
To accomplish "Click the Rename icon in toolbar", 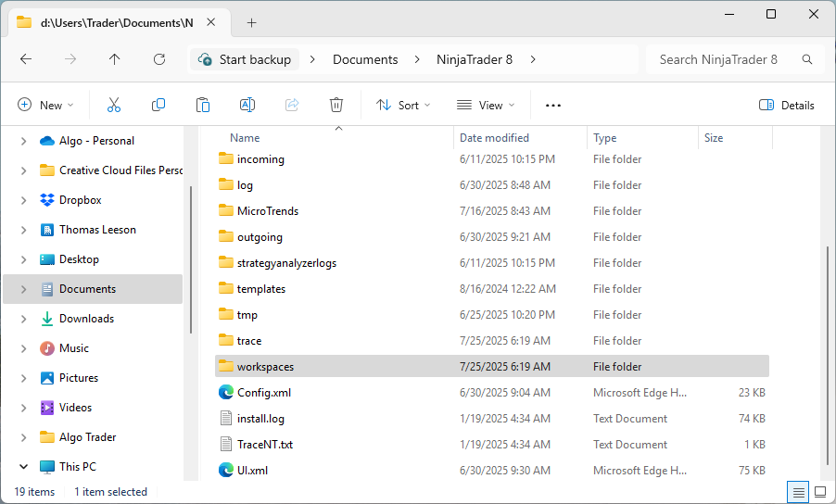I will point(247,105).
